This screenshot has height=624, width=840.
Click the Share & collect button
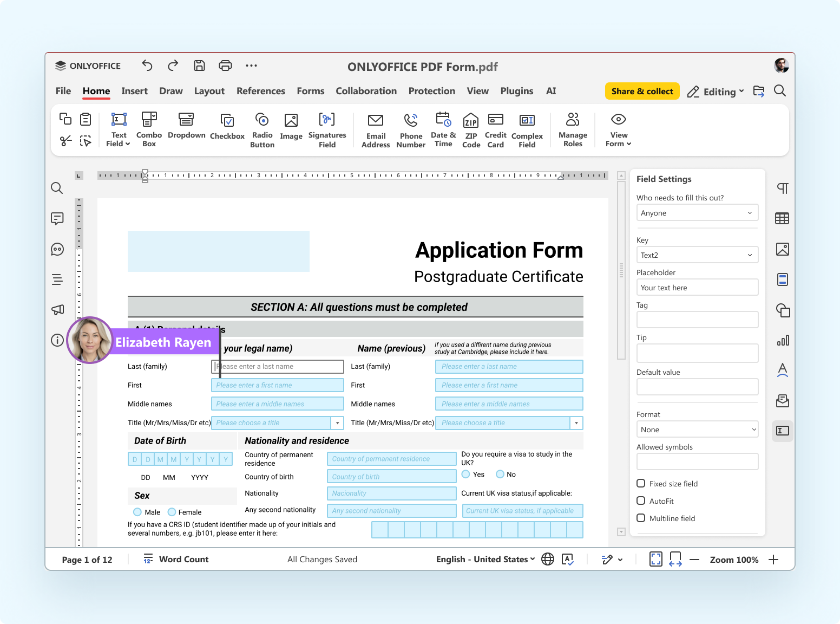[x=642, y=92]
